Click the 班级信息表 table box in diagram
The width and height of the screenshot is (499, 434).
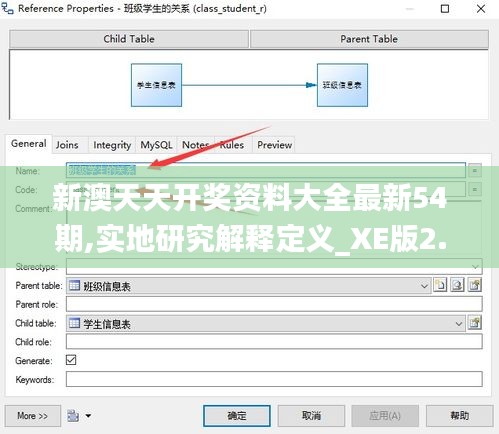[342, 85]
